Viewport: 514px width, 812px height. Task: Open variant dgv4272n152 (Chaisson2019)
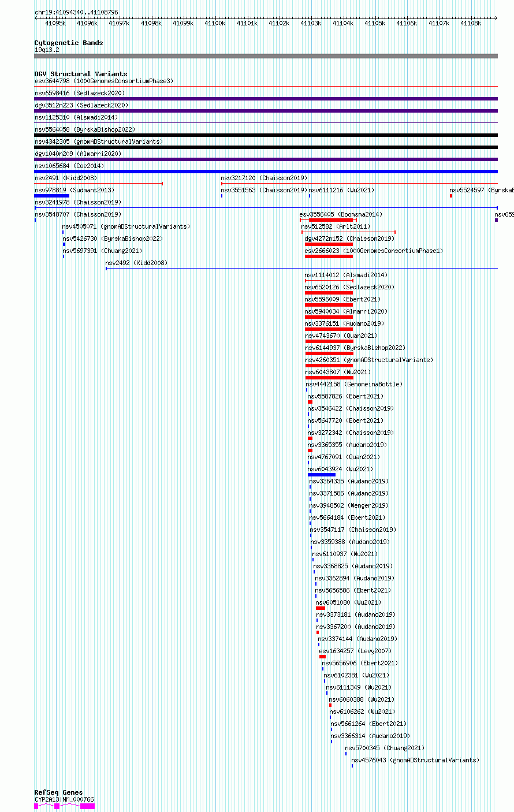[349, 239]
